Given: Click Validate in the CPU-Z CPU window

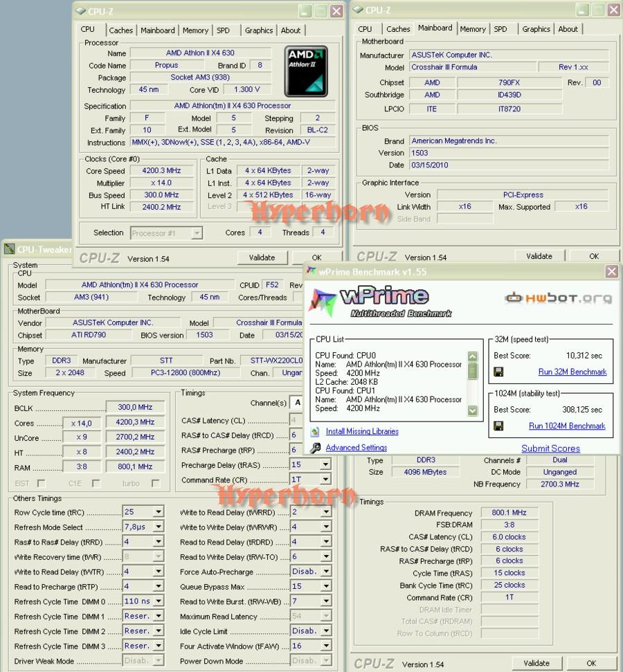Looking at the screenshot, I should pos(262,257).
